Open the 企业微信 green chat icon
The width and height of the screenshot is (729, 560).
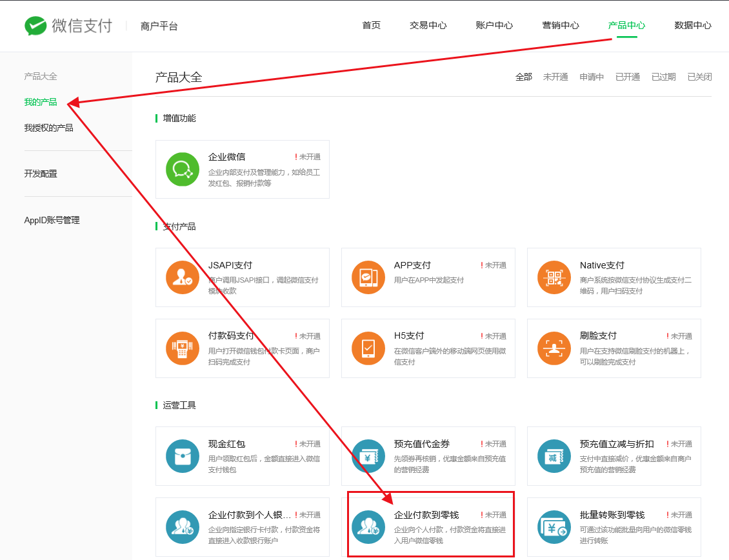tap(183, 169)
